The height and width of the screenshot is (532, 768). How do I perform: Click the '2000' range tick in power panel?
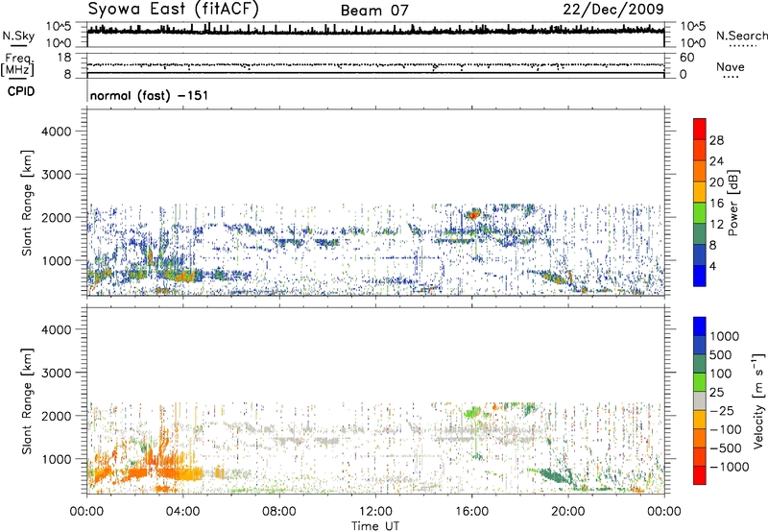tap(57, 217)
